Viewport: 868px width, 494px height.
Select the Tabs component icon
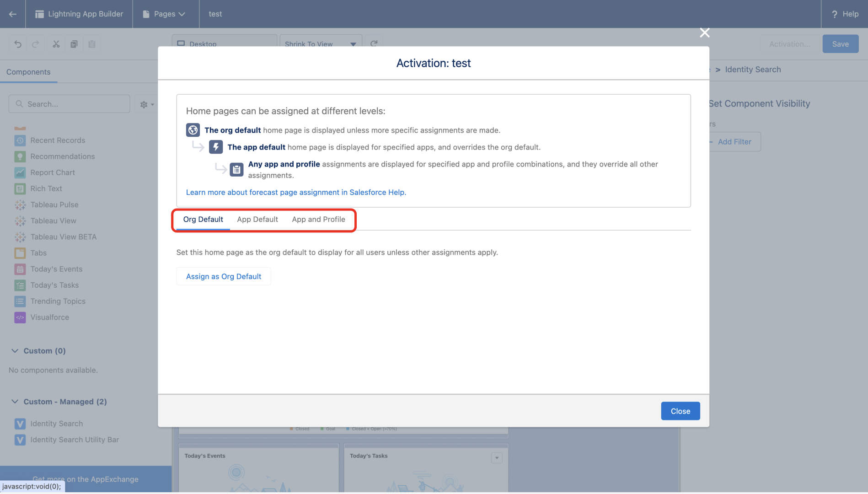click(x=20, y=253)
